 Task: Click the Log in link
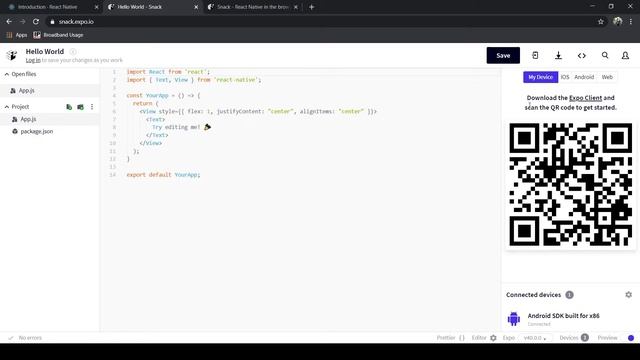tap(33, 60)
